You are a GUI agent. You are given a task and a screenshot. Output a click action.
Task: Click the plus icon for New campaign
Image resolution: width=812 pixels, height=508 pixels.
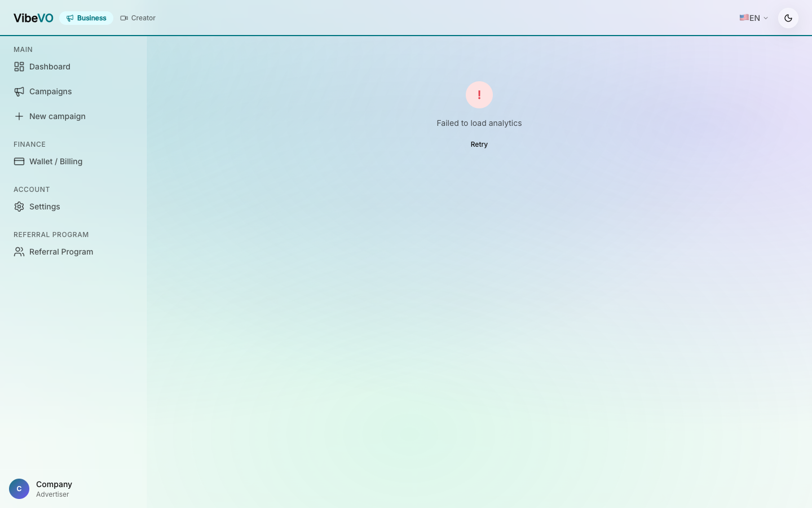(x=19, y=116)
